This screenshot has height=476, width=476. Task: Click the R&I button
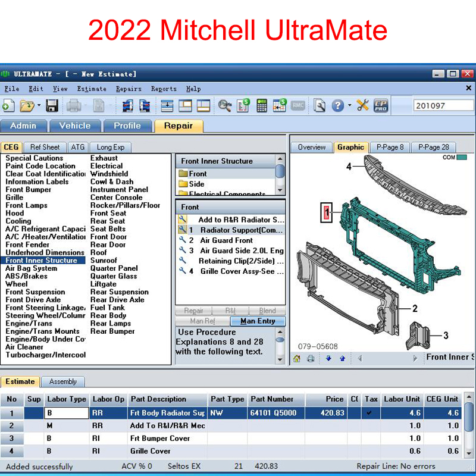(x=230, y=311)
